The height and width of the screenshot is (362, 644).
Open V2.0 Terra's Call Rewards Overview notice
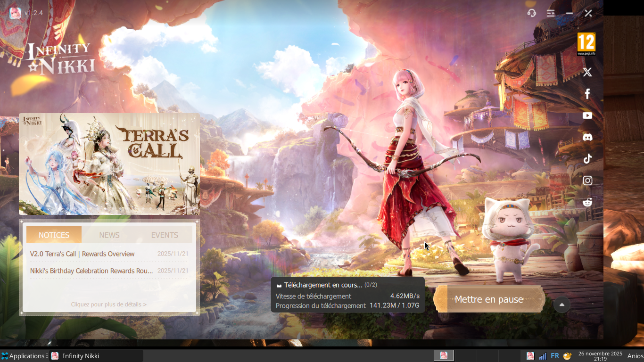pyautogui.click(x=109, y=254)
